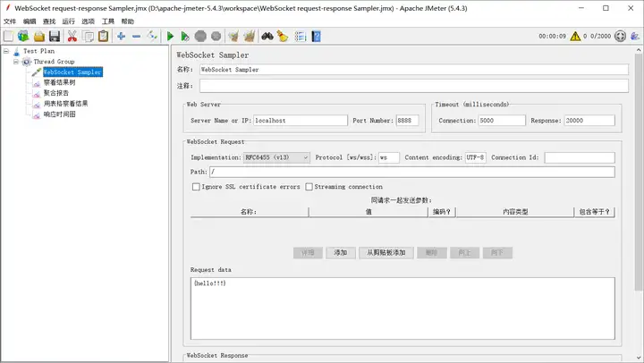Screen dimensions: 644x363
Task: Click the rightmost toolbar icon
Action: pos(635,37)
